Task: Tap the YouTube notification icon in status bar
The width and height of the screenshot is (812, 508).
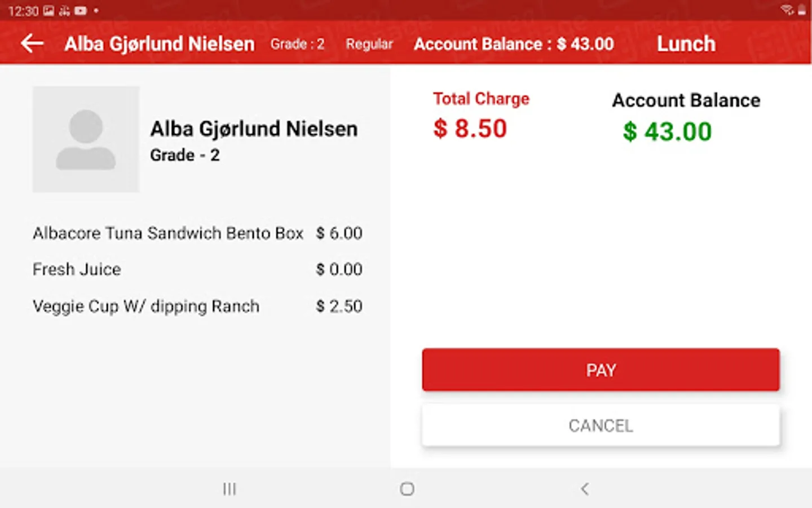Action: coord(80,11)
